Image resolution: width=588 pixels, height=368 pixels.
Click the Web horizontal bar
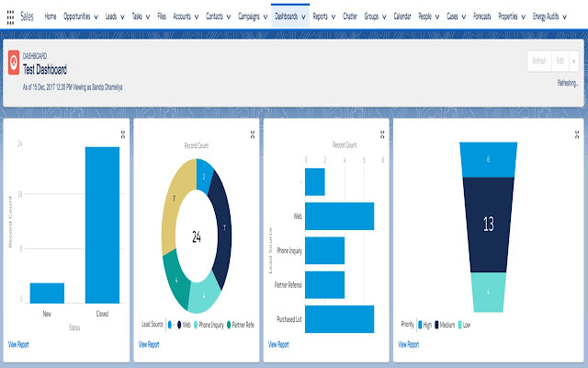(x=339, y=216)
